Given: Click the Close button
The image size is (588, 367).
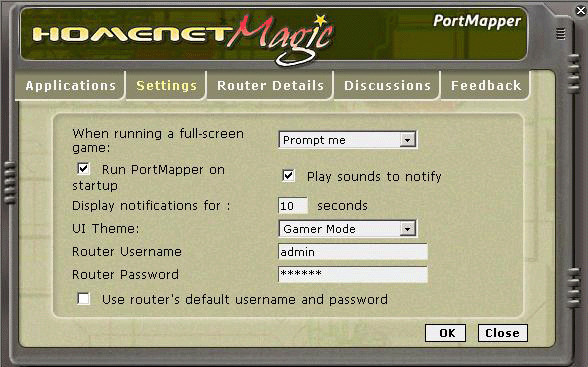Looking at the screenshot, I should [x=502, y=333].
